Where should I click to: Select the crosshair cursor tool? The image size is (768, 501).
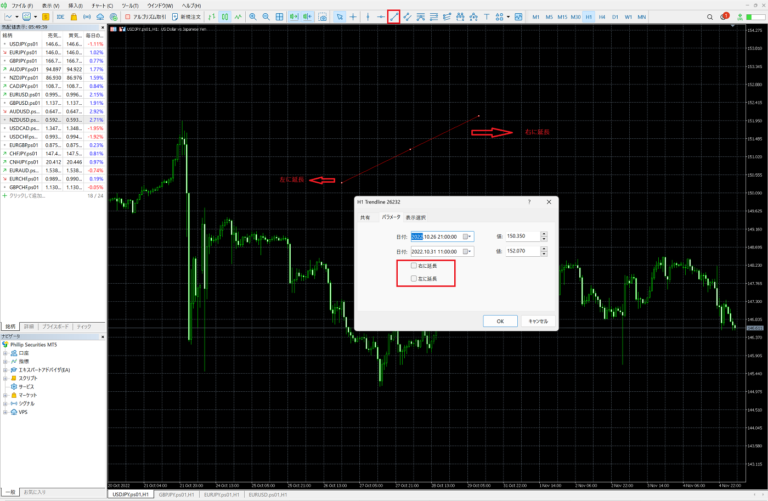(x=353, y=17)
